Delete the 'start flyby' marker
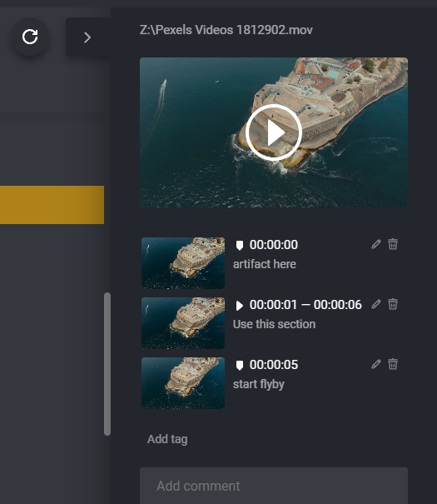This screenshot has width=437, height=504. coord(393,364)
